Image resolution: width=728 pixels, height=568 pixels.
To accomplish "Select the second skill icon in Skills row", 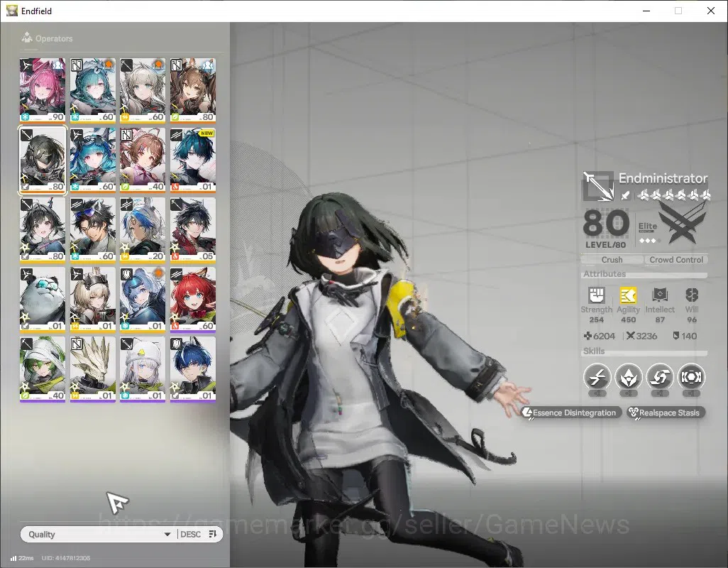I will tap(629, 376).
